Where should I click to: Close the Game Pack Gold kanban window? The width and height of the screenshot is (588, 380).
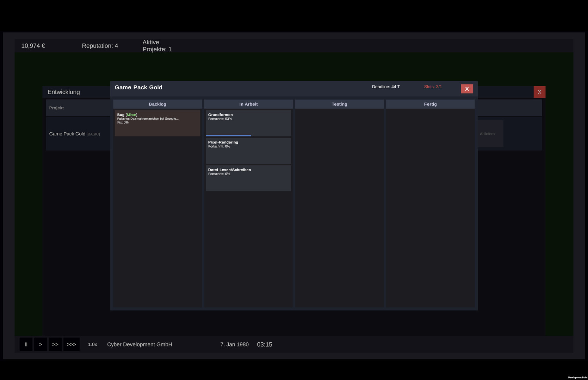pos(467,89)
